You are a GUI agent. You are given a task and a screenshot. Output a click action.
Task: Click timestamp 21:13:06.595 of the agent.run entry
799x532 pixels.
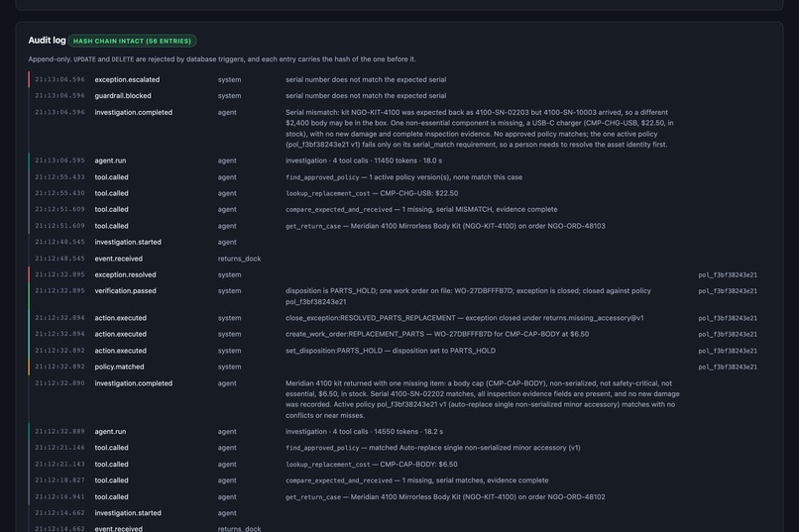[59, 160]
